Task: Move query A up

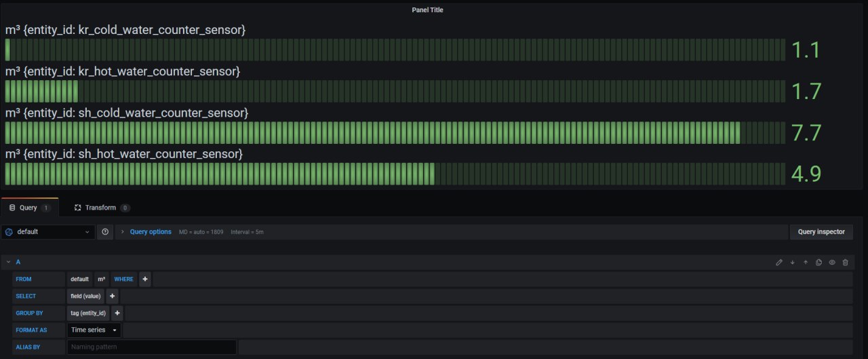Action: click(806, 262)
